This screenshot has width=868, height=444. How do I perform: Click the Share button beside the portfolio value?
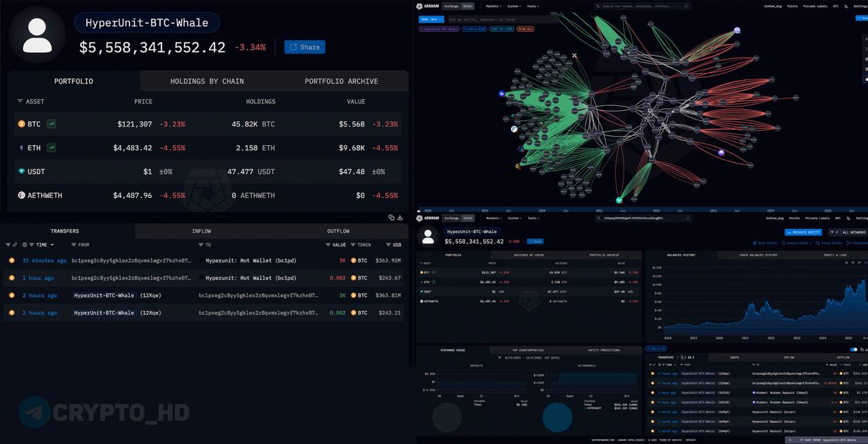coord(304,47)
